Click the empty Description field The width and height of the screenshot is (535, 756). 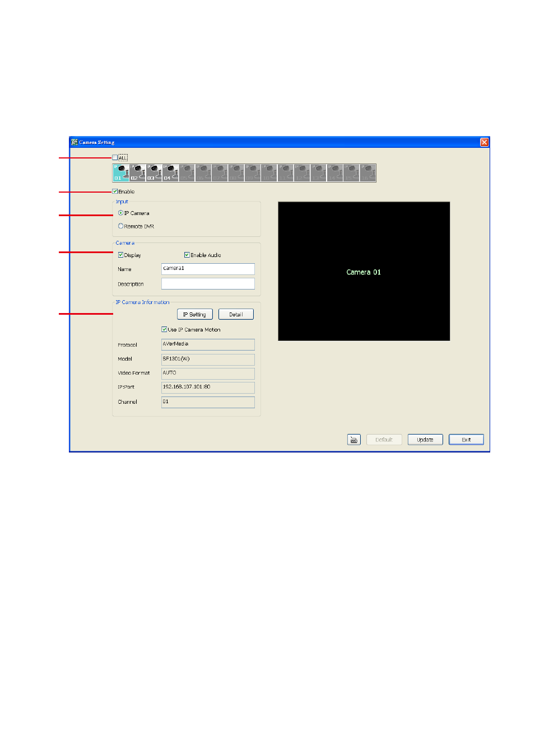208,284
